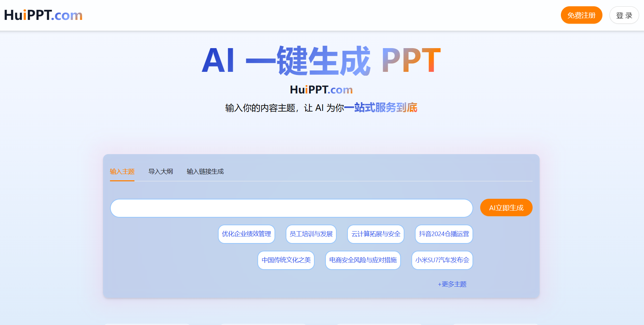
Task: Click the AI 一键生成 PPT headline
Action: coord(321,61)
